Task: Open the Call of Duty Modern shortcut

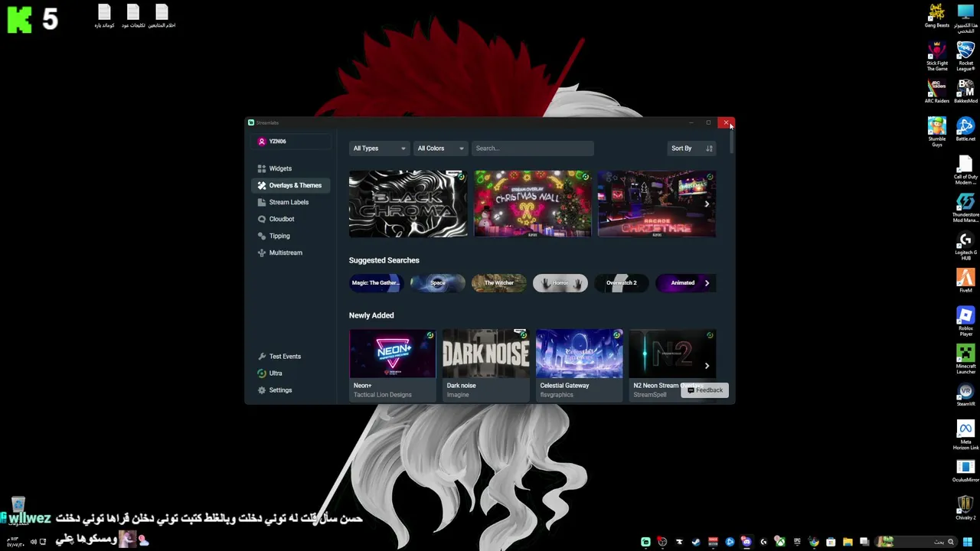Action: click(x=965, y=170)
